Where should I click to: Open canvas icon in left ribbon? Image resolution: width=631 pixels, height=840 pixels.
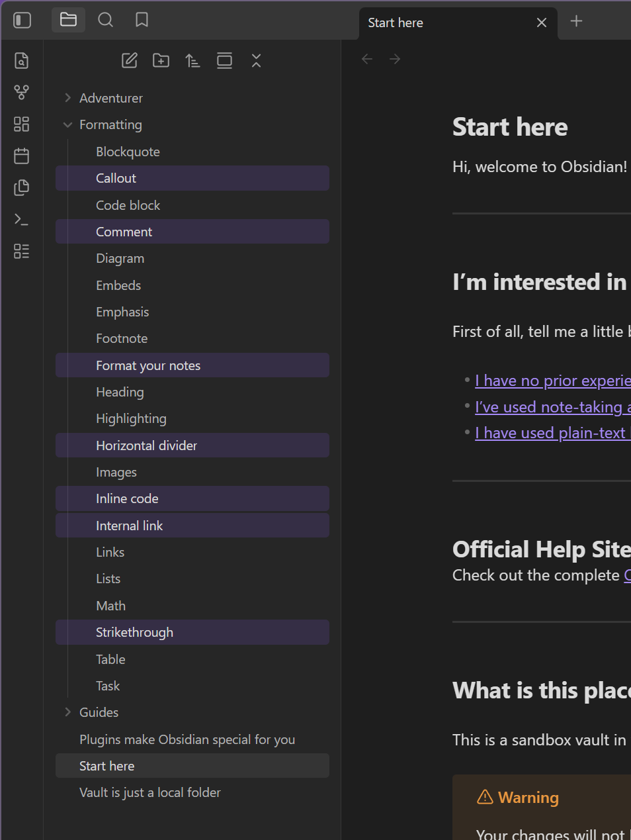coord(21,124)
